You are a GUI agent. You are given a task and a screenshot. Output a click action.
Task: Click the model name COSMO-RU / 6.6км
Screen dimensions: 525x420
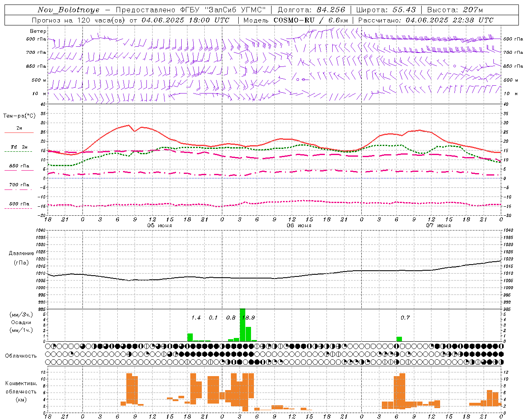[311, 20]
